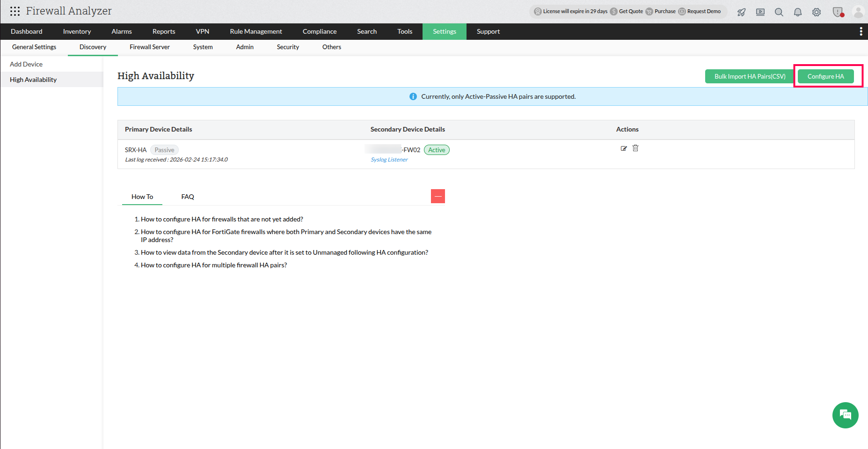
Task: Open the overflow three-dot menu
Action: pyautogui.click(x=861, y=31)
